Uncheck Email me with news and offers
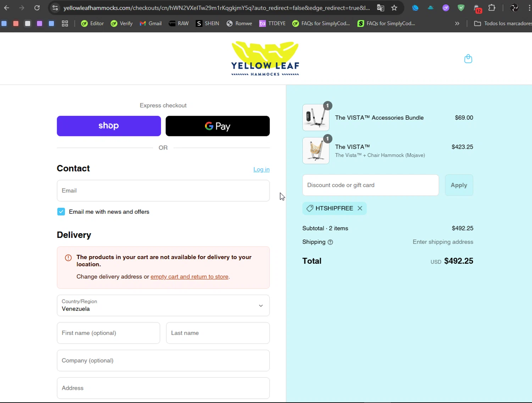 [x=61, y=212]
